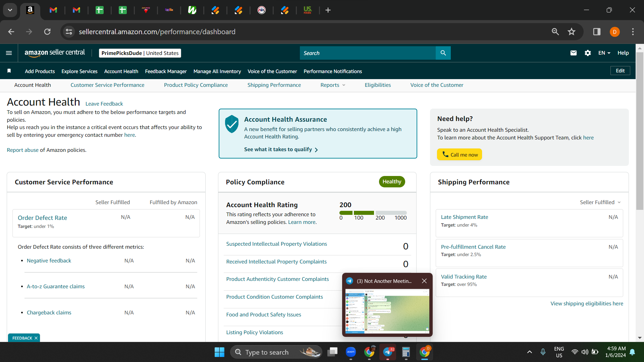Image resolution: width=644 pixels, height=362 pixels.
Task: Open the settings gear icon
Action: click(588, 53)
